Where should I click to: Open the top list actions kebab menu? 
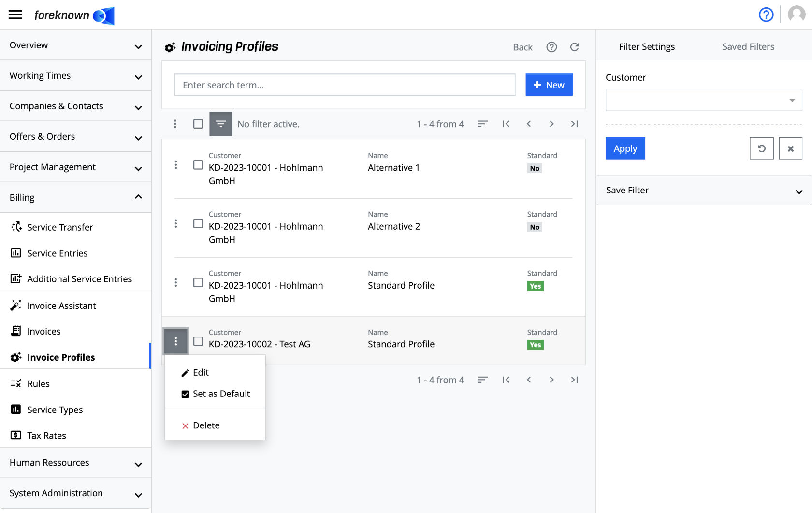[175, 124]
